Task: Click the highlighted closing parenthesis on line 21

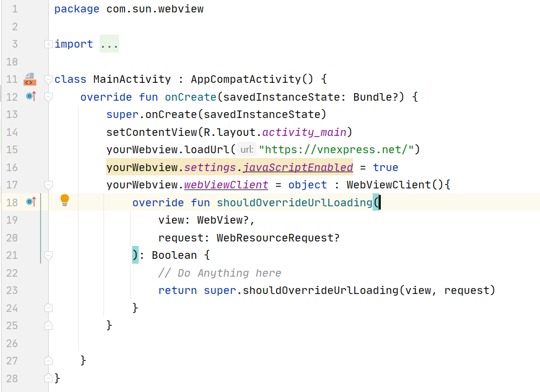Action: [135, 255]
